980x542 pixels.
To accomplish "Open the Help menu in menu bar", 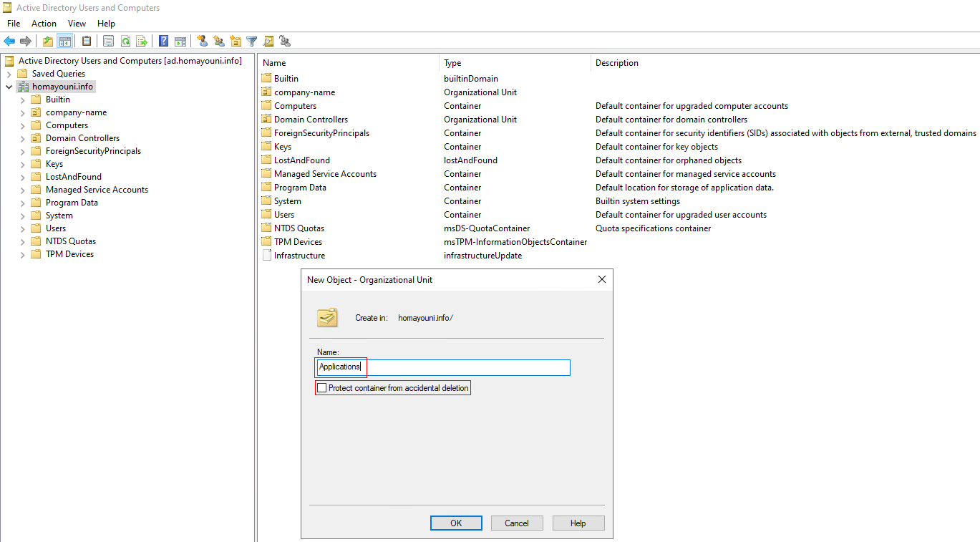I will click(x=106, y=24).
